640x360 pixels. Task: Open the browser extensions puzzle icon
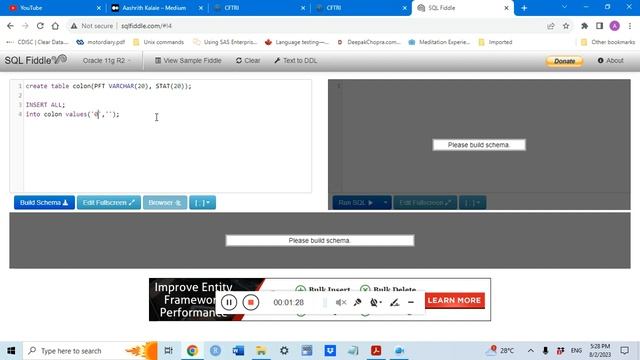(x=584, y=26)
